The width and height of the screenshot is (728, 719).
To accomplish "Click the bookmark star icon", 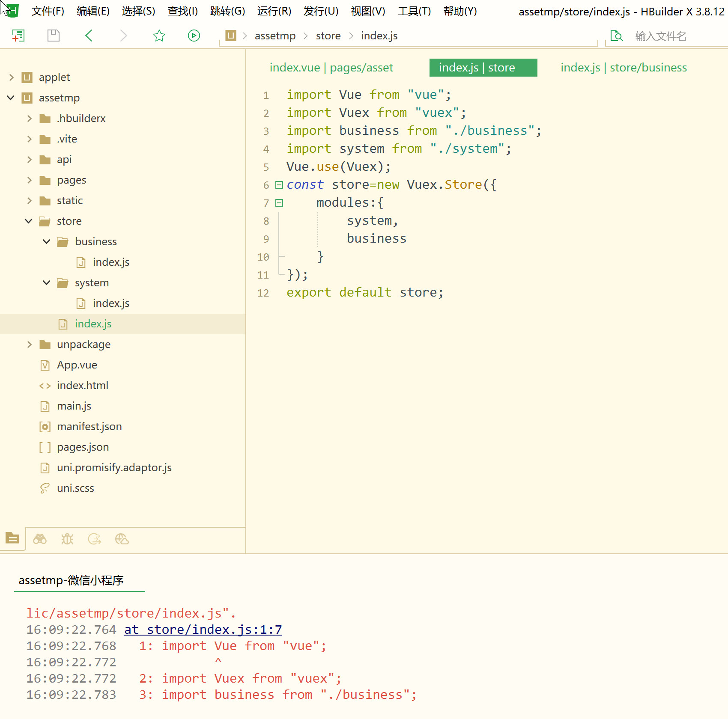I will (x=159, y=36).
